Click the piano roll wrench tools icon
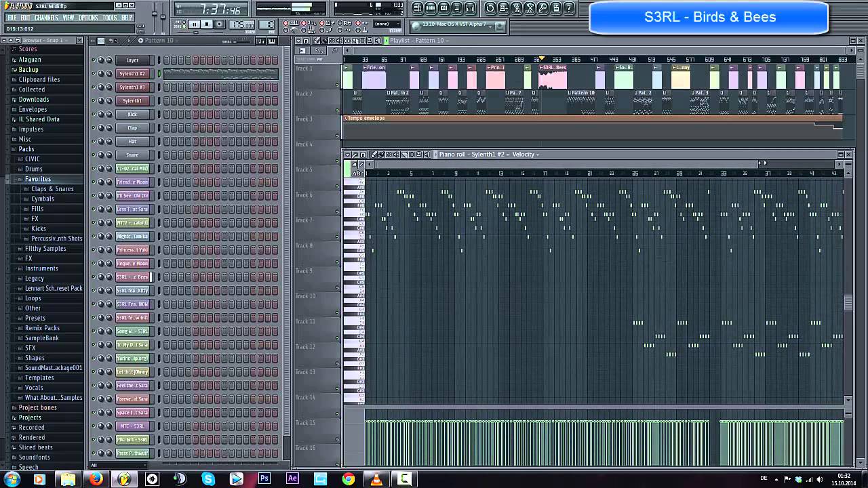The width and height of the screenshot is (868, 488). tap(355, 155)
